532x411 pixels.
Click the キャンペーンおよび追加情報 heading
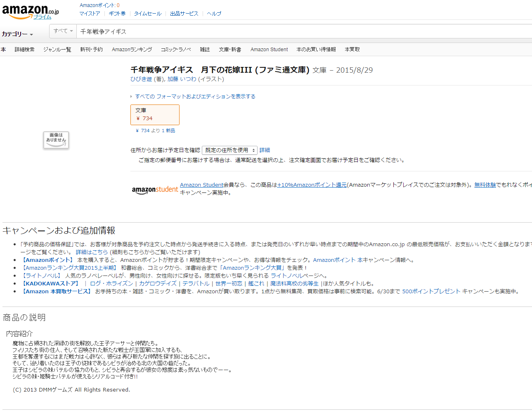59,230
